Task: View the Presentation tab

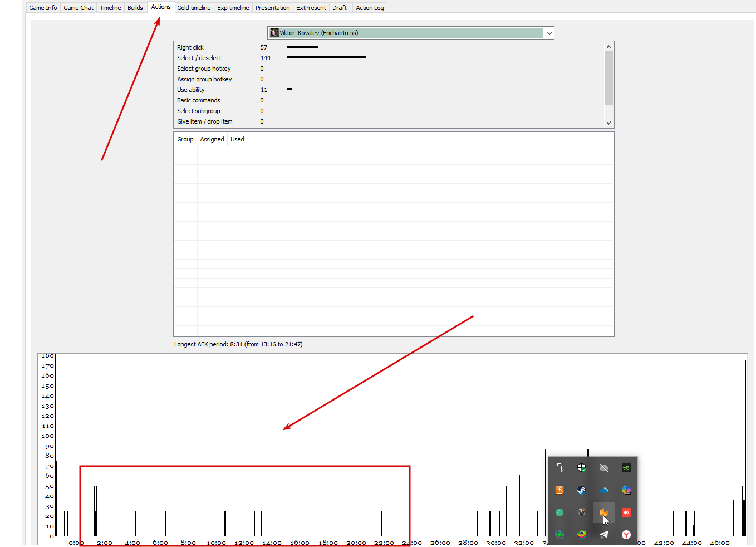Action: click(273, 8)
